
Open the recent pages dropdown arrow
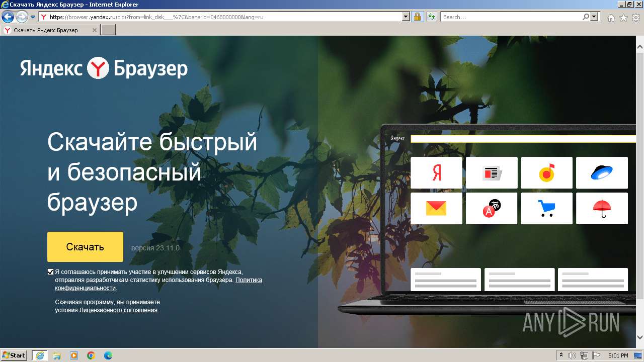point(33,17)
